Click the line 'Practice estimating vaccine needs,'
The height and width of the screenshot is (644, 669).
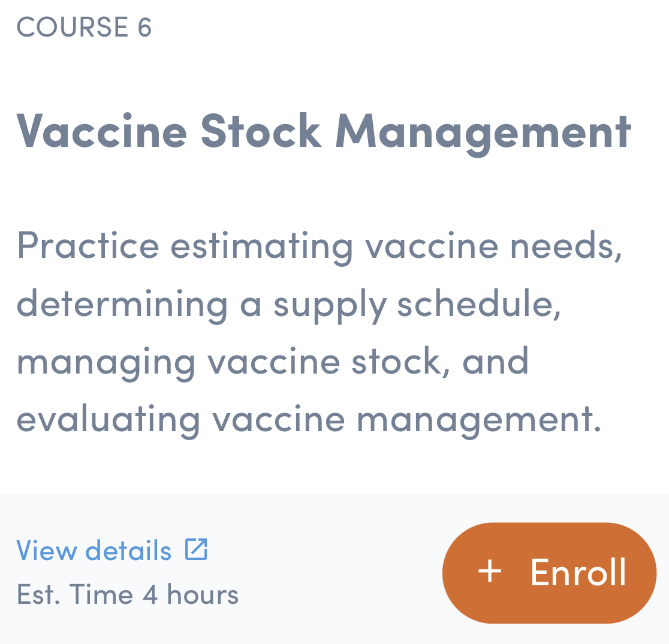(320, 246)
